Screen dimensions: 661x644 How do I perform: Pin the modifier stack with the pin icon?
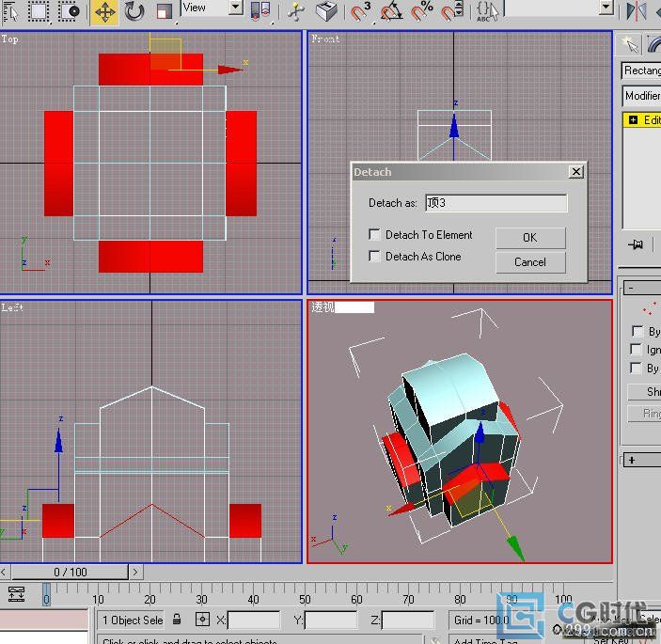[x=636, y=244]
